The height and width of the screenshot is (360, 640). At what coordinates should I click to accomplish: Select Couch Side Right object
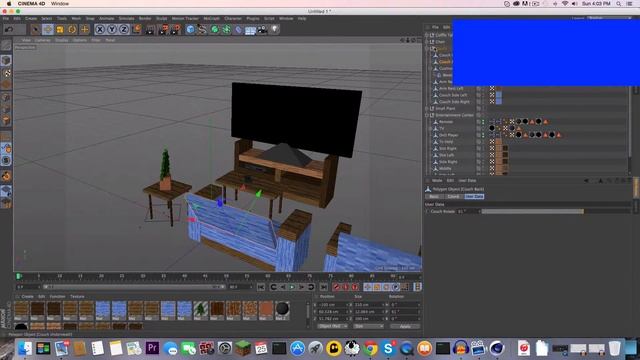(454, 102)
